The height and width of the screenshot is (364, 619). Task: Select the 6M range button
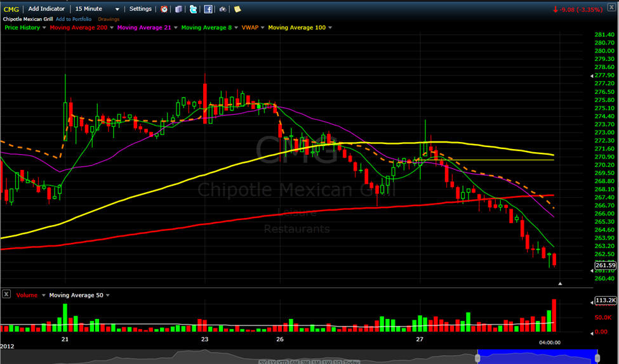[295, 362]
